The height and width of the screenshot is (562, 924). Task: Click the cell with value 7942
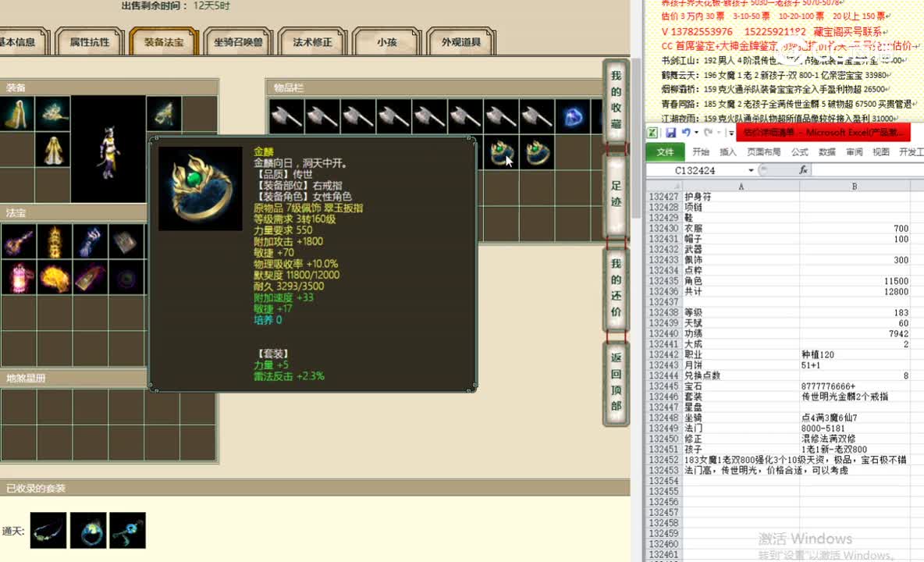click(855, 333)
